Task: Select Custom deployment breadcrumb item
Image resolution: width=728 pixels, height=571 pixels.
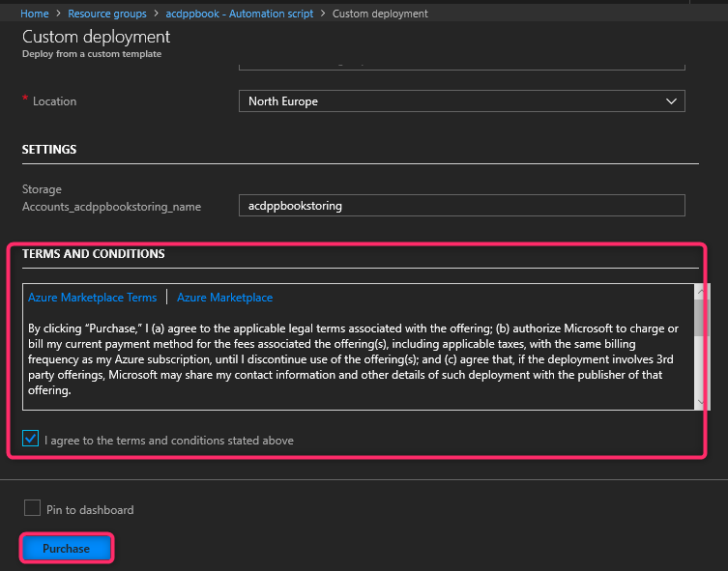Action: coord(380,14)
